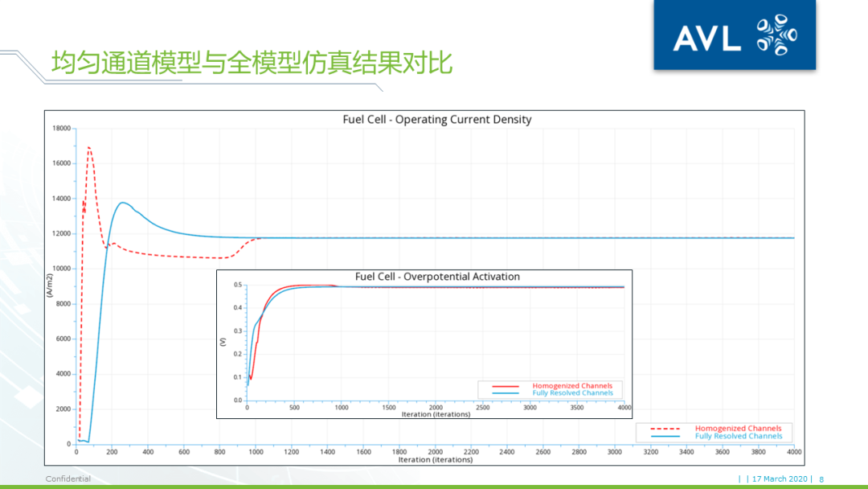Click the 0.5 tick label on the inset y-axis

pyautogui.click(x=237, y=285)
